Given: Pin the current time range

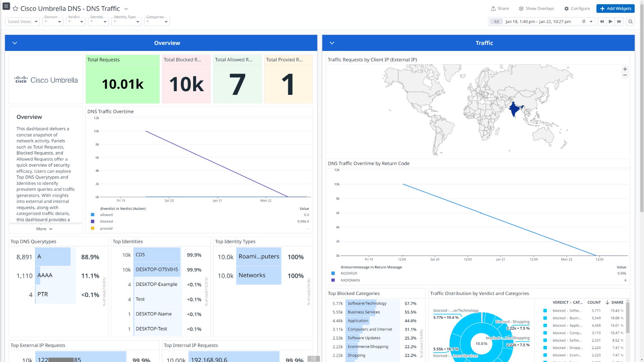Looking at the screenshot, I should click(584, 21).
